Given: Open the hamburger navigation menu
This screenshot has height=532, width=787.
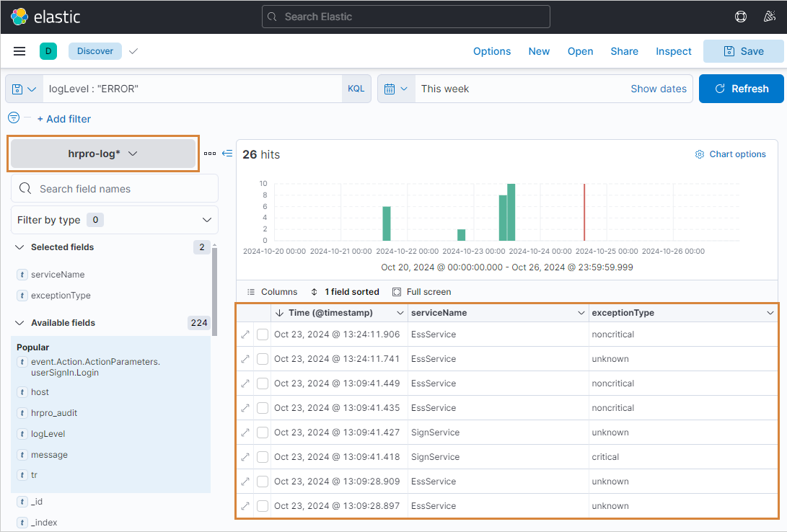Looking at the screenshot, I should (x=19, y=51).
